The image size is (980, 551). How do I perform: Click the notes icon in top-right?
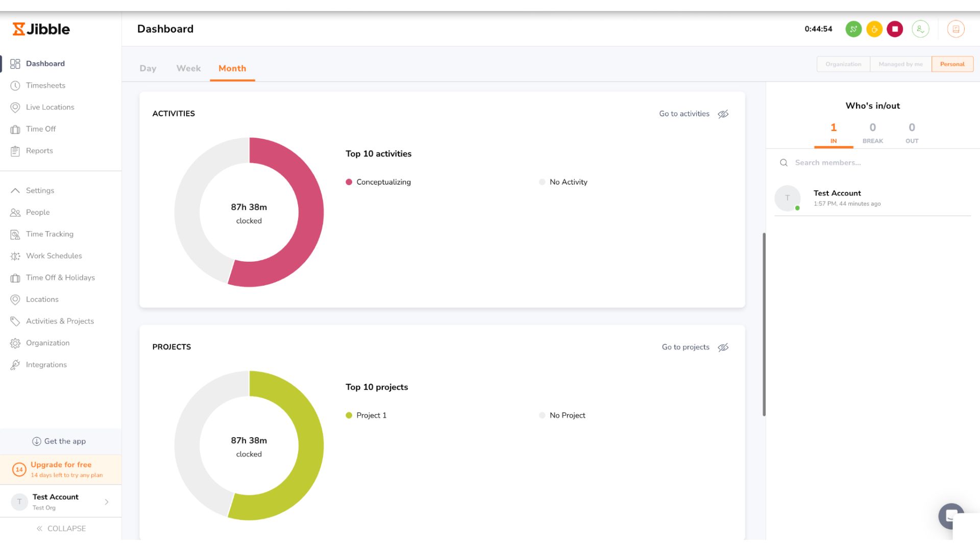[956, 29]
